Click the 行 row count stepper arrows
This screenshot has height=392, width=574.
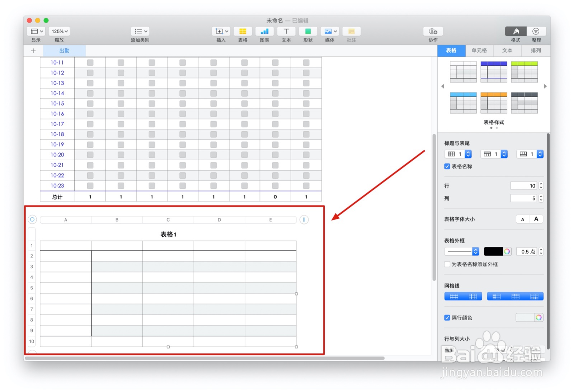541,186
